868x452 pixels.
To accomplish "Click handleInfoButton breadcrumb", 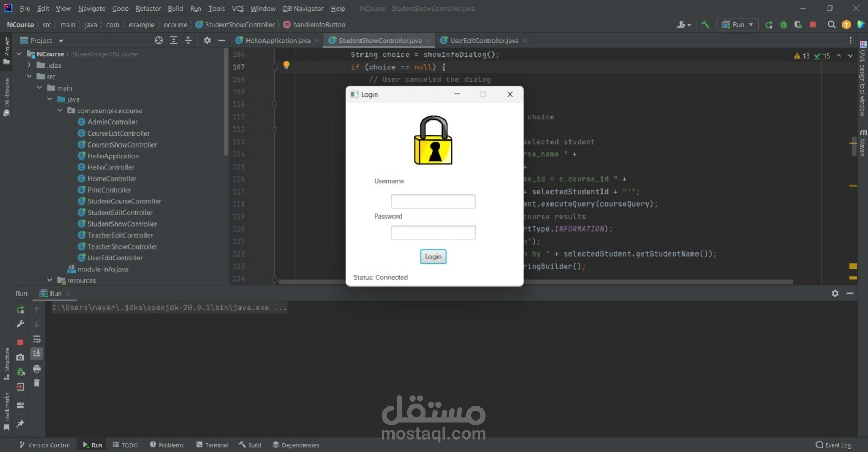I will click(x=314, y=24).
